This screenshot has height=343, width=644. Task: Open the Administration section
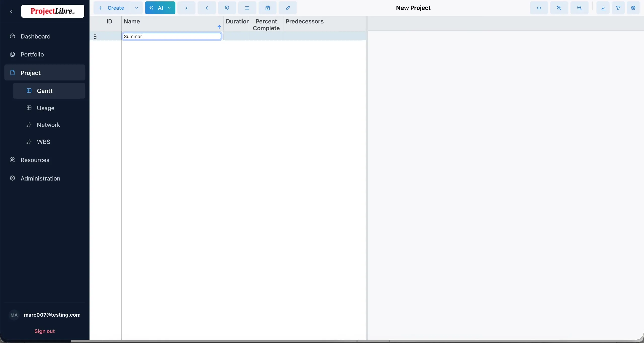pos(45,178)
